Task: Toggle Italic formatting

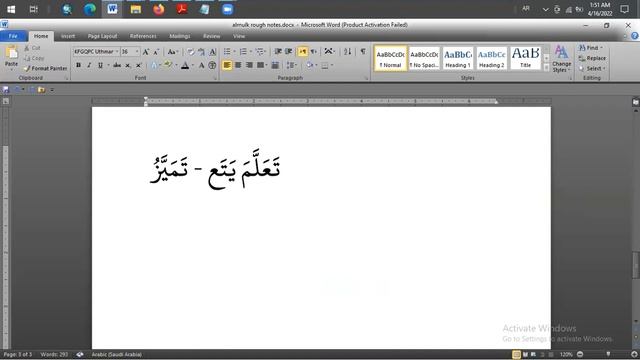Action: [x=89, y=65]
